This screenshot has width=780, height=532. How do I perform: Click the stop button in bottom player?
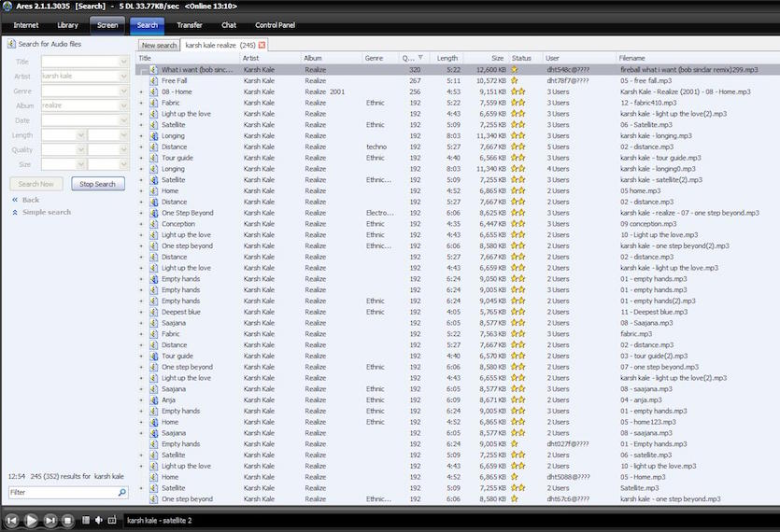[x=67, y=521]
